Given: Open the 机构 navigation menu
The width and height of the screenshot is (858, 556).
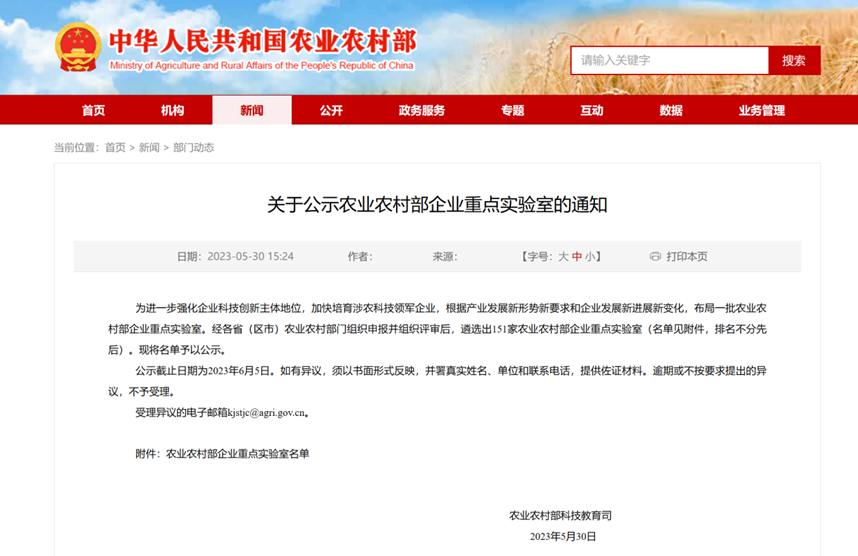Looking at the screenshot, I should [x=172, y=111].
